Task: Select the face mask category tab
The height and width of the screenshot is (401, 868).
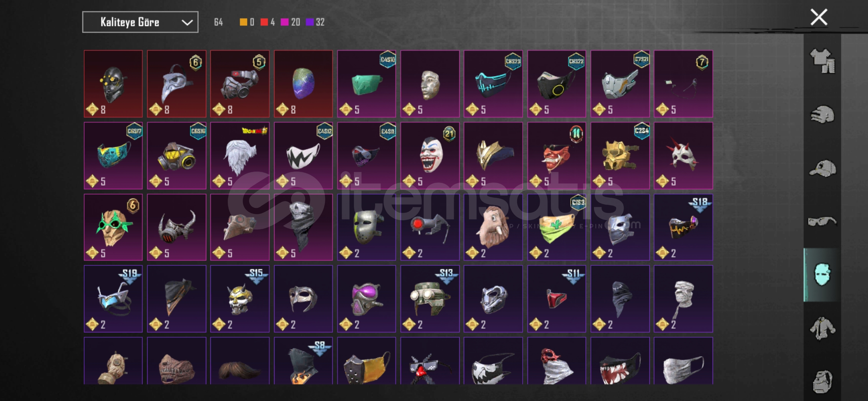Action: tap(822, 275)
